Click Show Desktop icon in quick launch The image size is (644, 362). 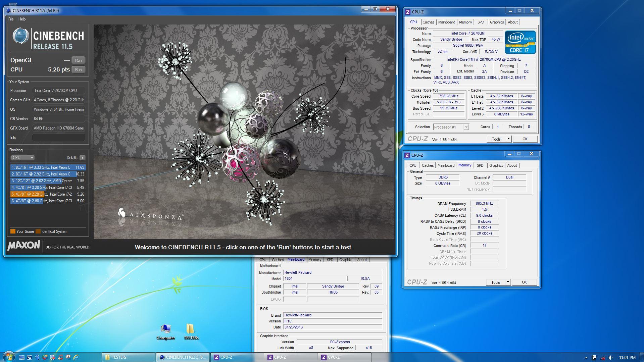click(x=22, y=358)
